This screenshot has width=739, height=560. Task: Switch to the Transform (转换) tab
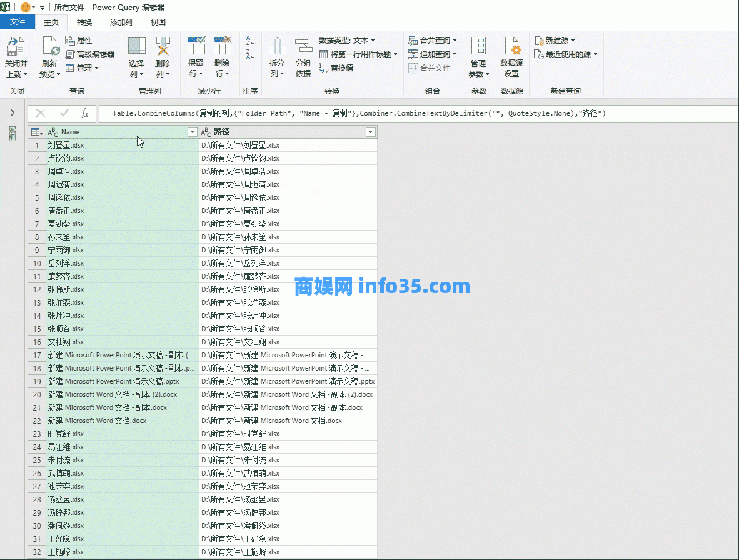84,22
